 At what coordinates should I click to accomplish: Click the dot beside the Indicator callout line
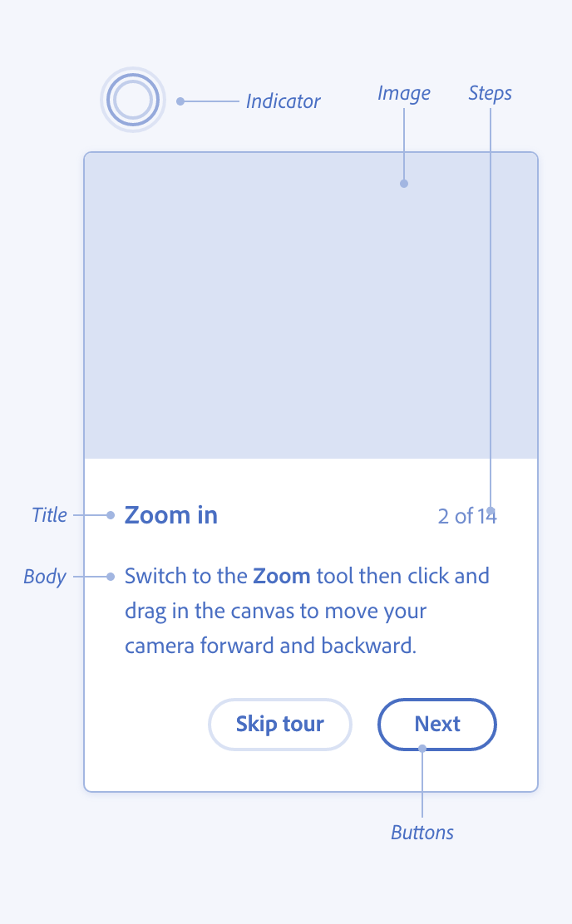click(180, 101)
